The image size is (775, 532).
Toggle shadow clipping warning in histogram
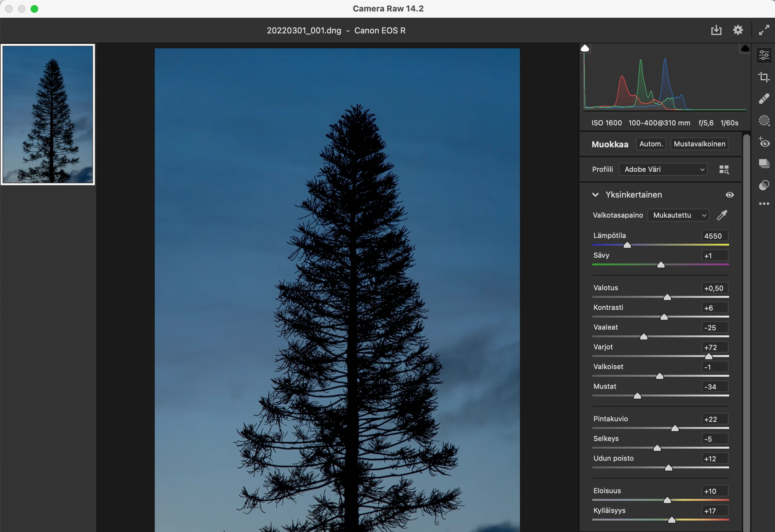click(585, 48)
